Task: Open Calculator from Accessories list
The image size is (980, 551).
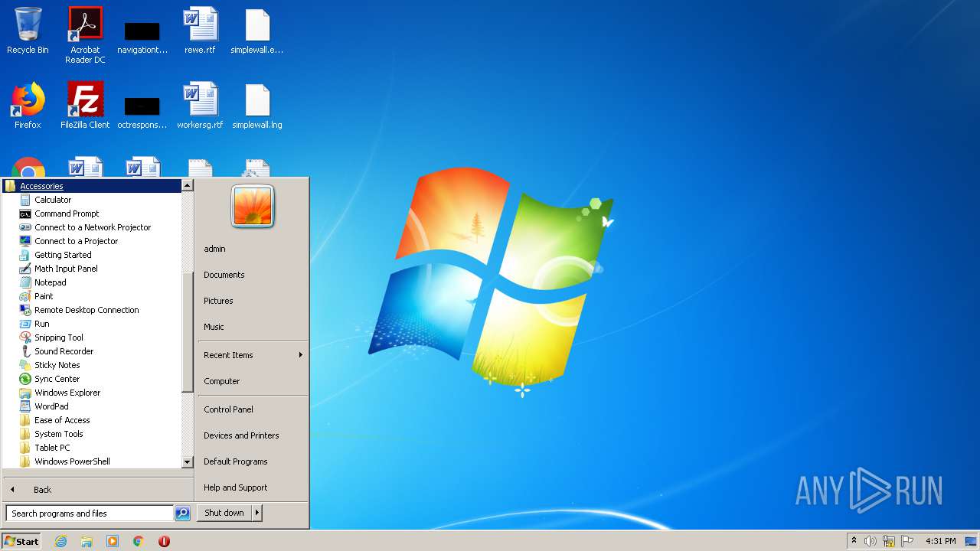Action: (53, 200)
